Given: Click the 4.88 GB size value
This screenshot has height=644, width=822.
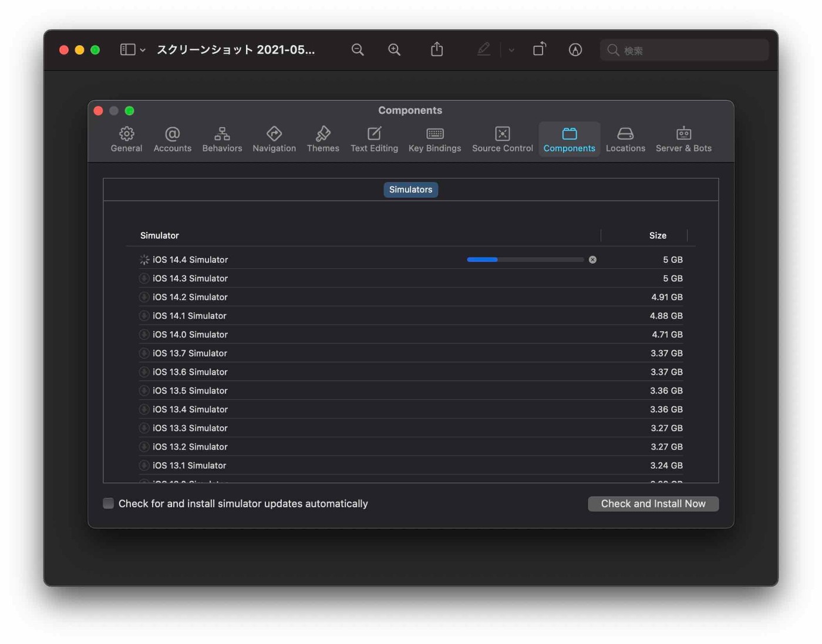Looking at the screenshot, I should [666, 316].
